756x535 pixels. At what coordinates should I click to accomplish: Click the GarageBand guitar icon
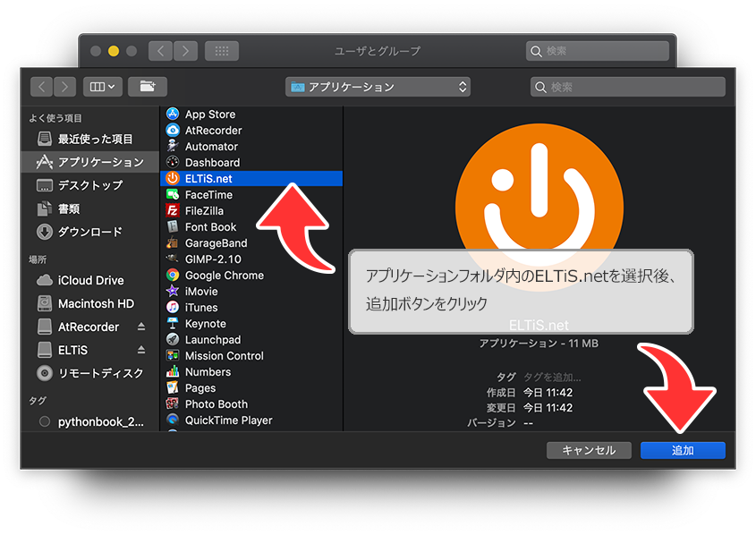(173, 243)
